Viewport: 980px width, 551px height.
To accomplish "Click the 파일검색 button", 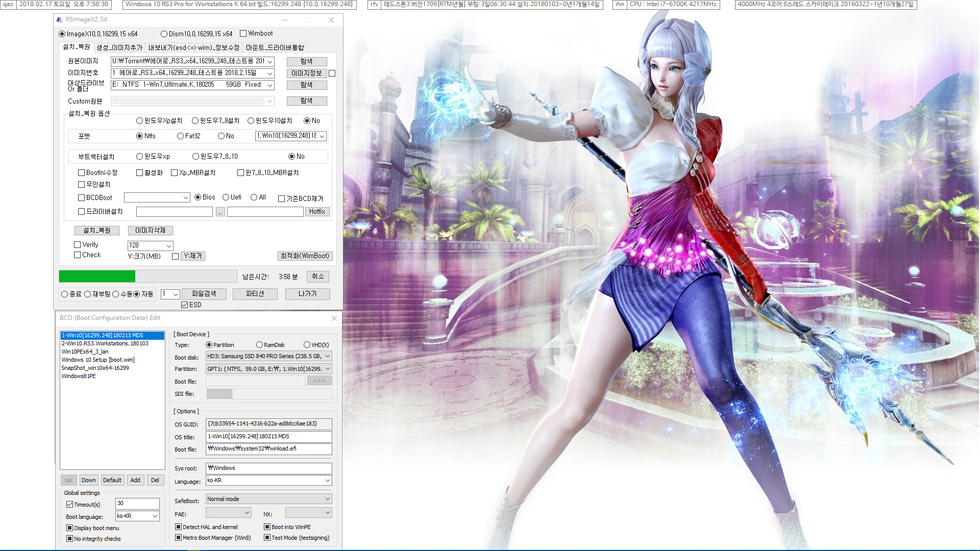I will tap(204, 294).
